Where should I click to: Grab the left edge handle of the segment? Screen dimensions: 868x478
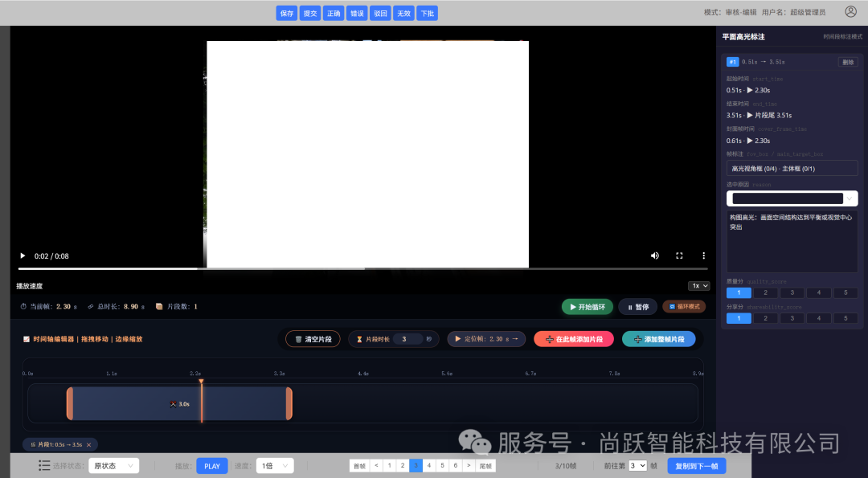(70, 404)
